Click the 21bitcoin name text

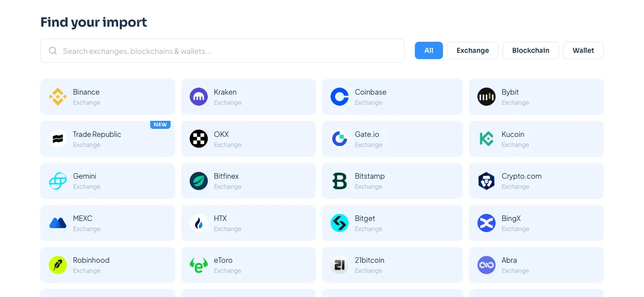369,260
